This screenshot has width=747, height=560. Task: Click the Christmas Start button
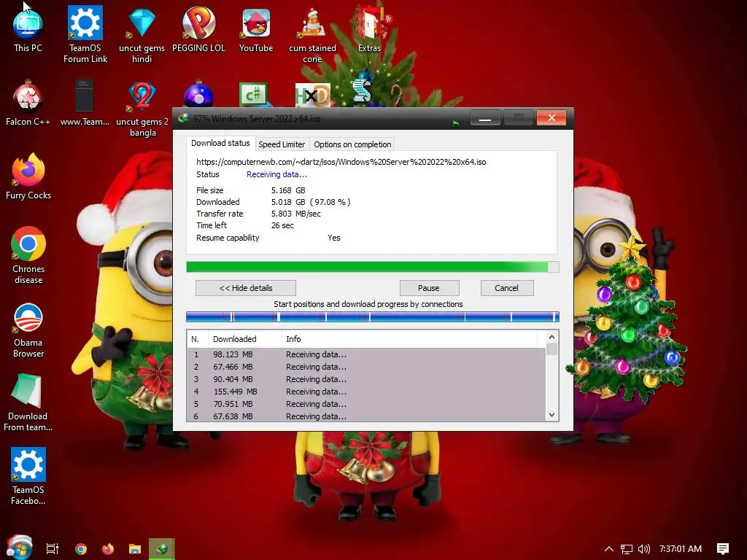click(x=20, y=548)
